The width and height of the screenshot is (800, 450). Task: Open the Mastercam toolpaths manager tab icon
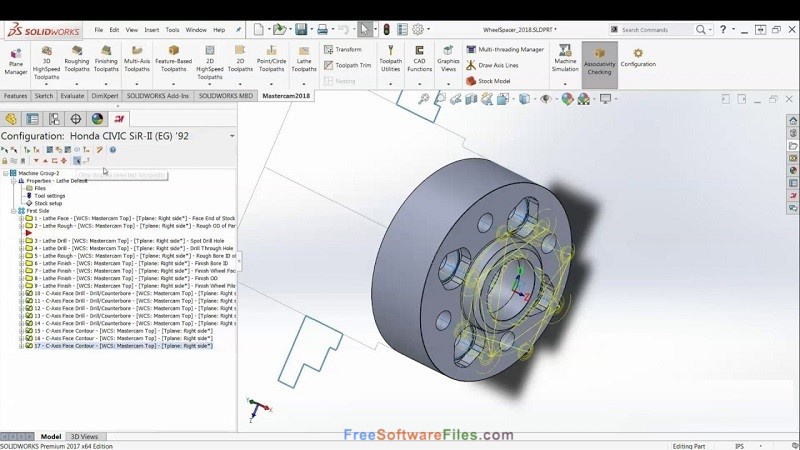click(x=119, y=119)
